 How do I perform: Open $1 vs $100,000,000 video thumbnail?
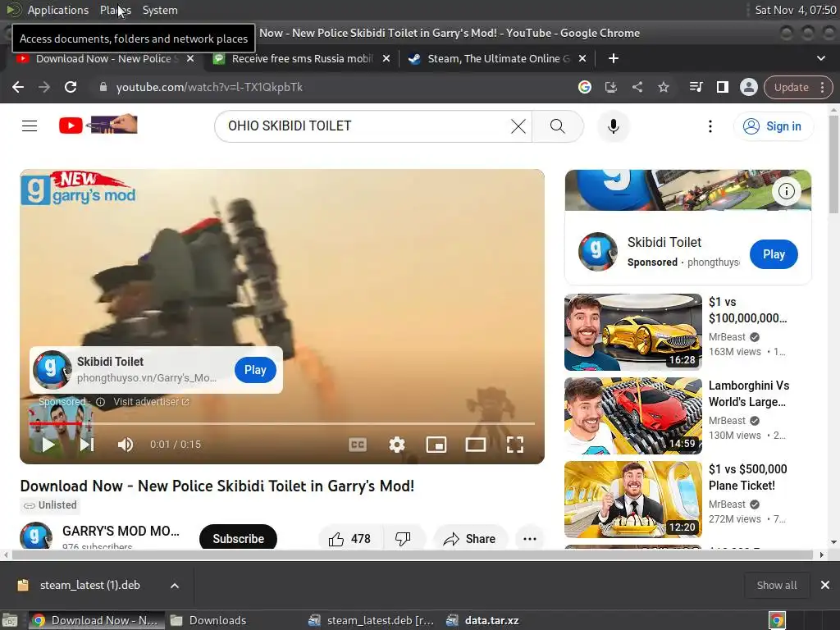[633, 332]
